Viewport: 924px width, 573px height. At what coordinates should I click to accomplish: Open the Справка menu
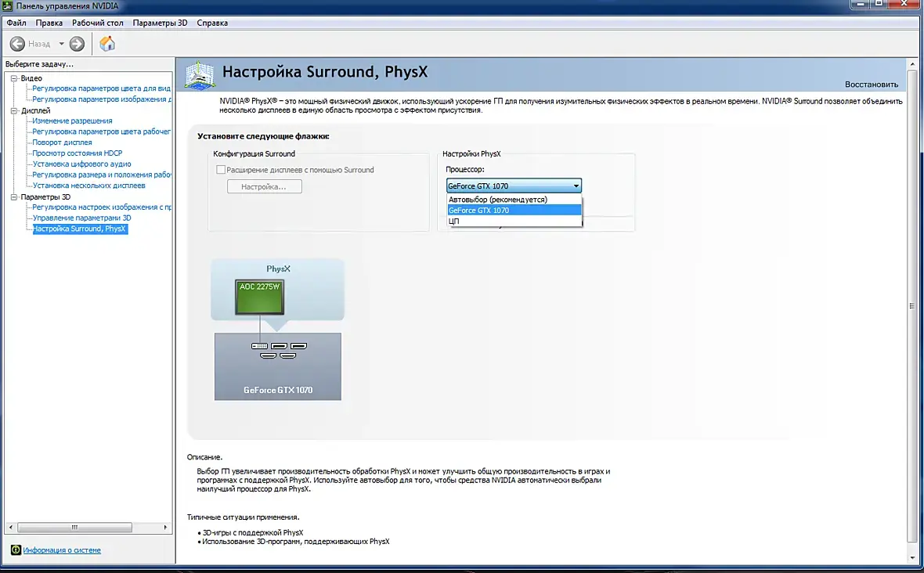[x=212, y=23]
